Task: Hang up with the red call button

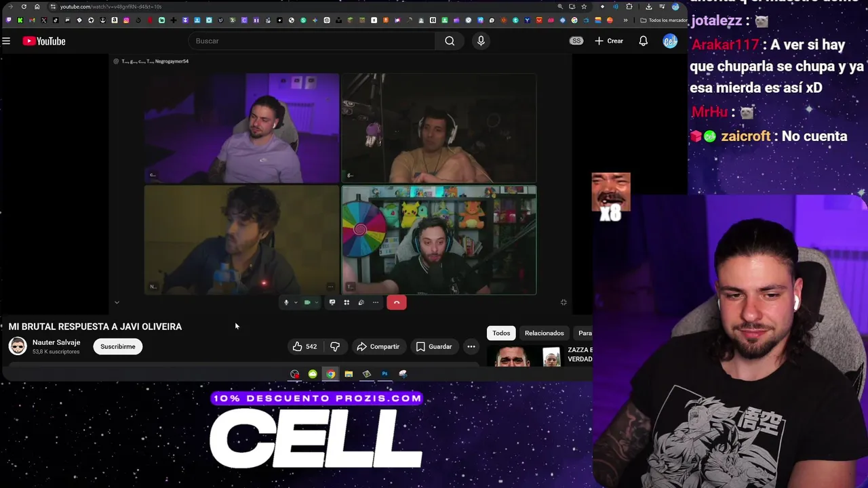Action: [397, 302]
